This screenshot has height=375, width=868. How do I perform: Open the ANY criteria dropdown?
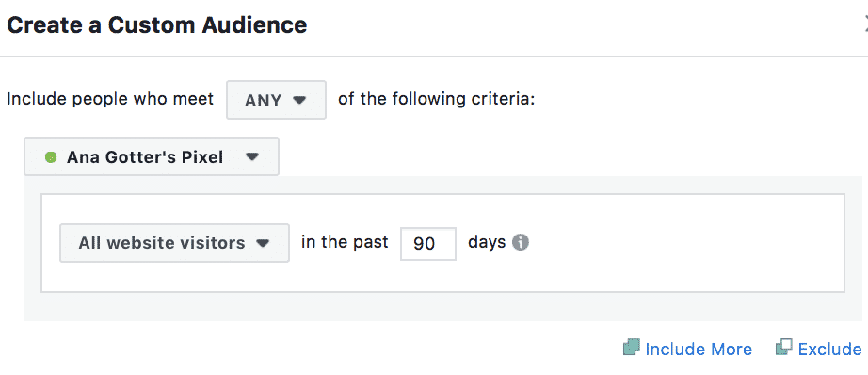[x=276, y=100]
